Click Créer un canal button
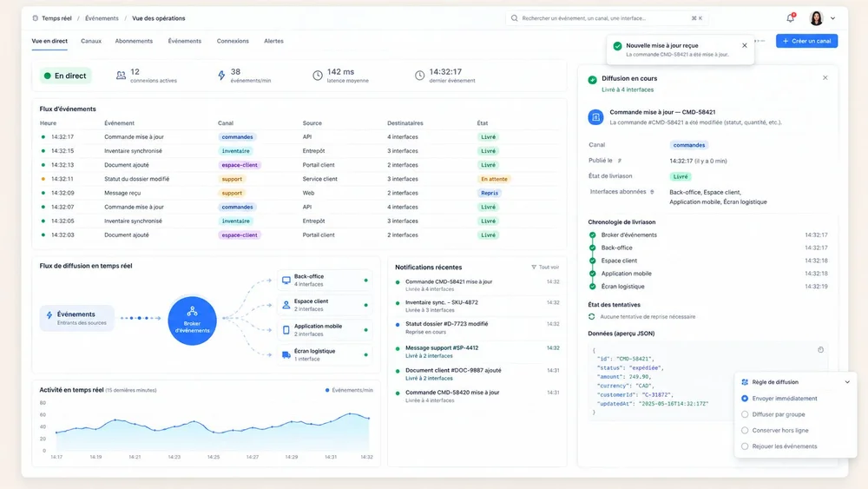The width and height of the screenshot is (868, 489). pyautogui.click(x=806, y=41)
